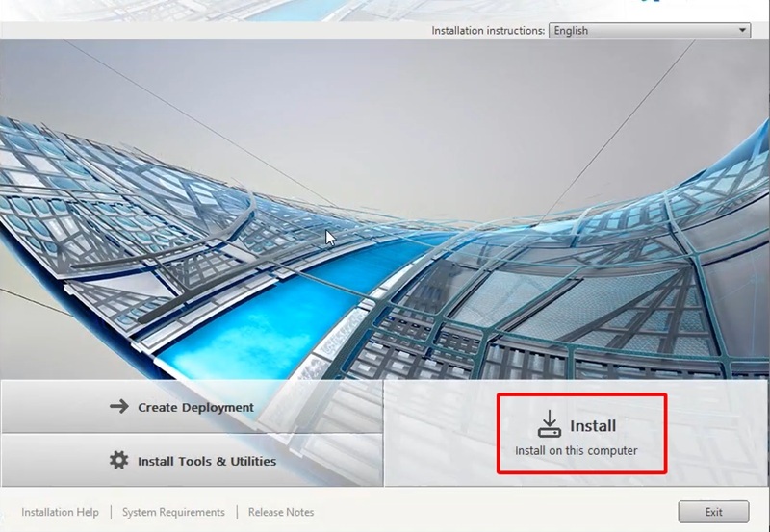Click the 'Install on this computer' caption text

576,450
